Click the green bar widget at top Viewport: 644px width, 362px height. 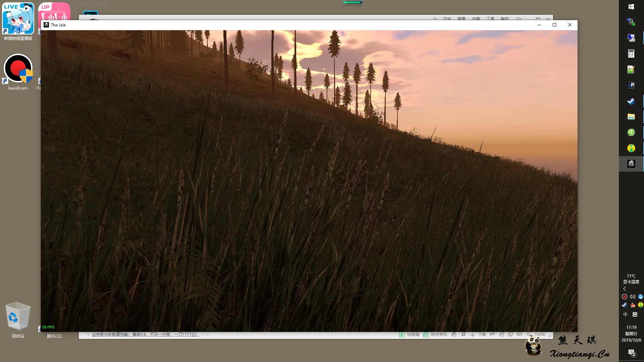[353, 2]
